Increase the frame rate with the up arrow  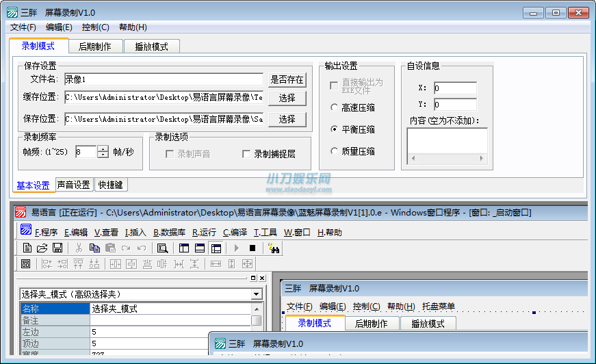[x=103, y=148]
